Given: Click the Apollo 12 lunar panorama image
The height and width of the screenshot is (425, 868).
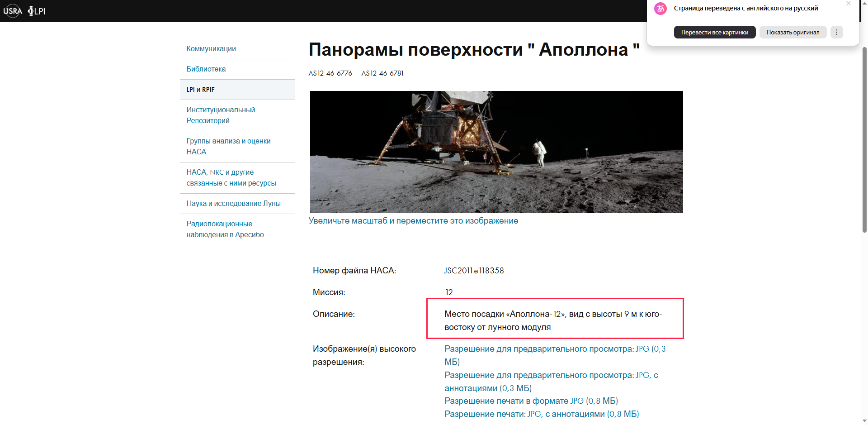Looking at the screenshot, I should click(496, 152).
